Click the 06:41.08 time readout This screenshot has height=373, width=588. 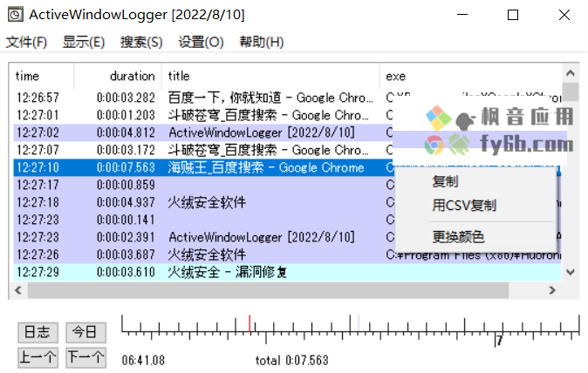point(143,360)
